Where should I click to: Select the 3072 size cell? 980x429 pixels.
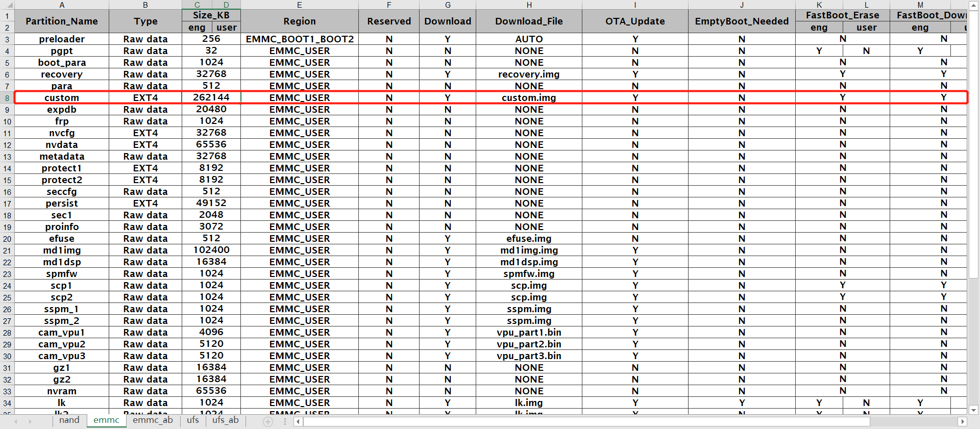tap(211, 226)
